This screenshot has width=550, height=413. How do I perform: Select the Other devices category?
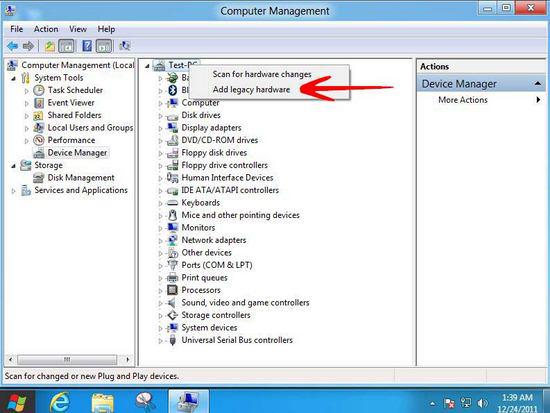206,253
